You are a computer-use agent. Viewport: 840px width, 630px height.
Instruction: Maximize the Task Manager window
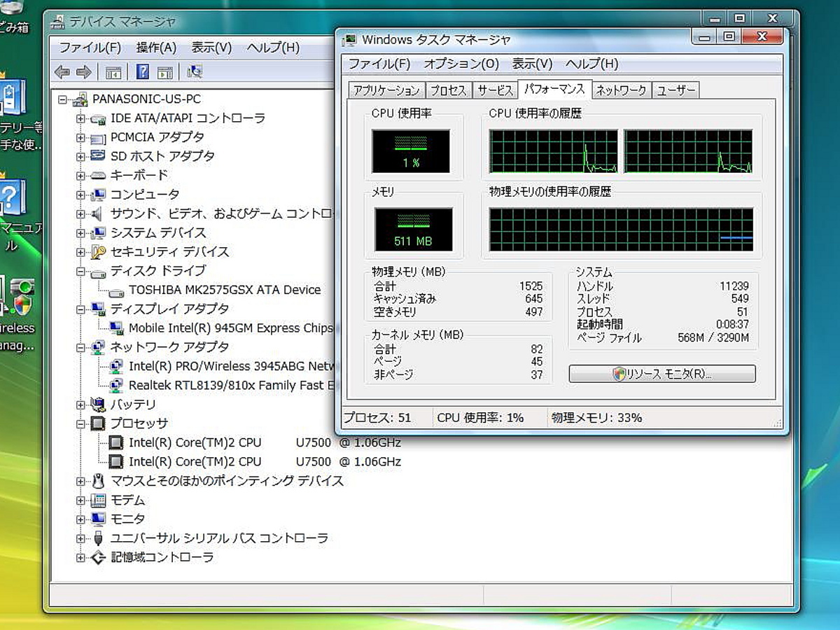(729, 36)
